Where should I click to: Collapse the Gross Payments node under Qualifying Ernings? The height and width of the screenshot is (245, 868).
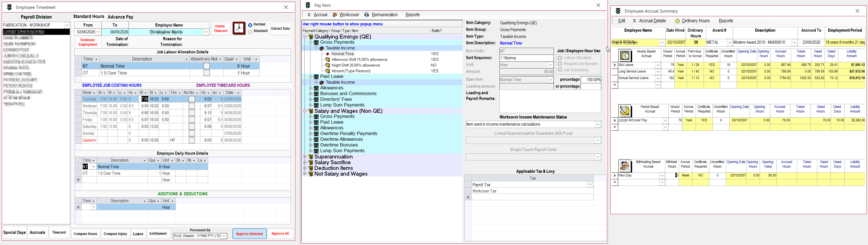(x=310, y=42)
